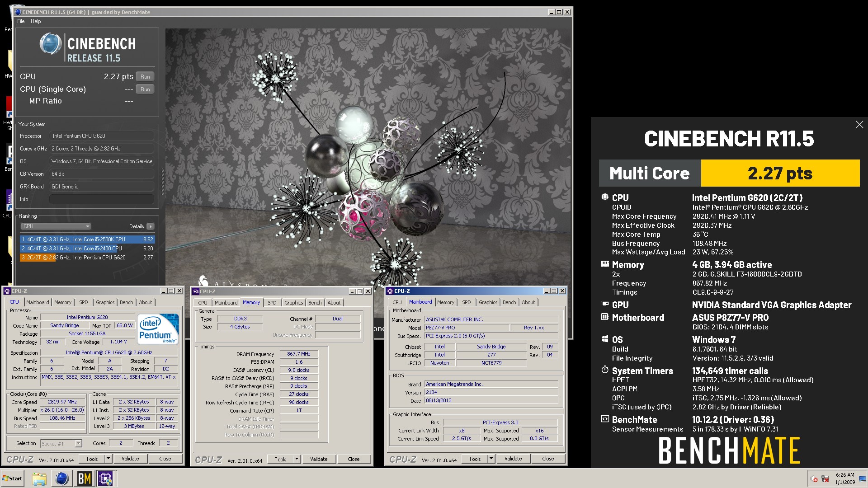The width and height of the screenshot is (868, 488).
Task: Click the BIOS Version 2104 field
Action: [x=491, y=392]
